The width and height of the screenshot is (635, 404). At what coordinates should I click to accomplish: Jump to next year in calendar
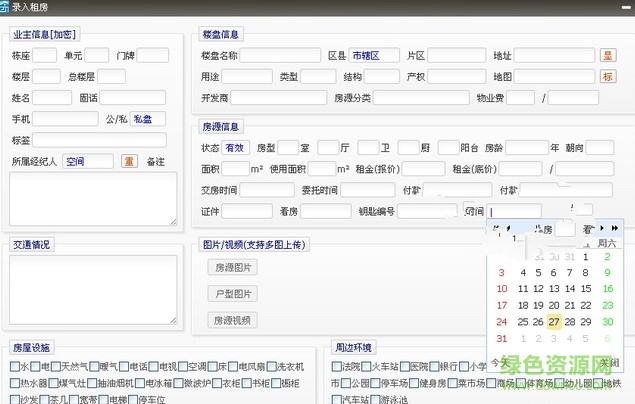point(615,229)
